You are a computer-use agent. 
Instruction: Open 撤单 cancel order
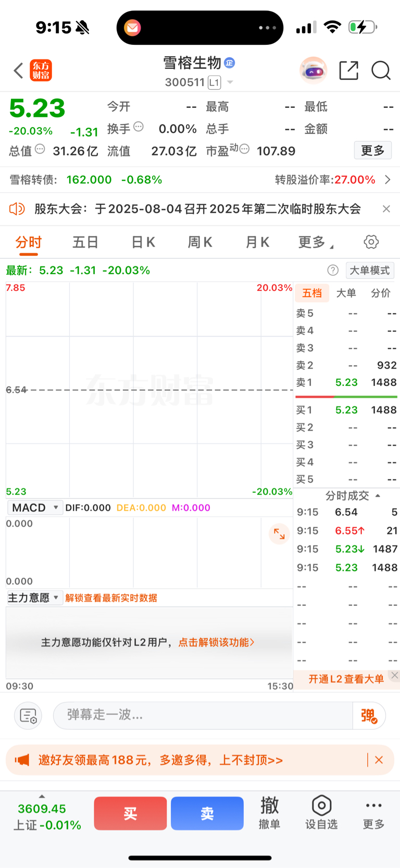(x=270, y=813)
